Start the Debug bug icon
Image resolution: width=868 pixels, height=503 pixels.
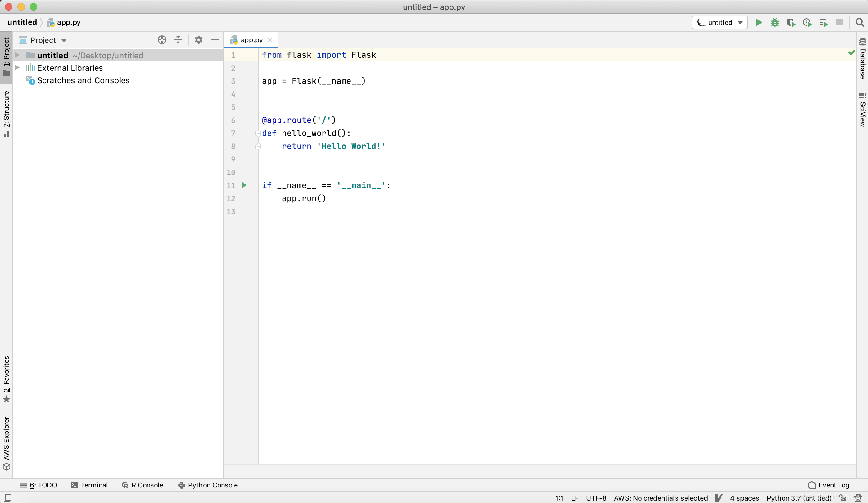tap(775, 22)
